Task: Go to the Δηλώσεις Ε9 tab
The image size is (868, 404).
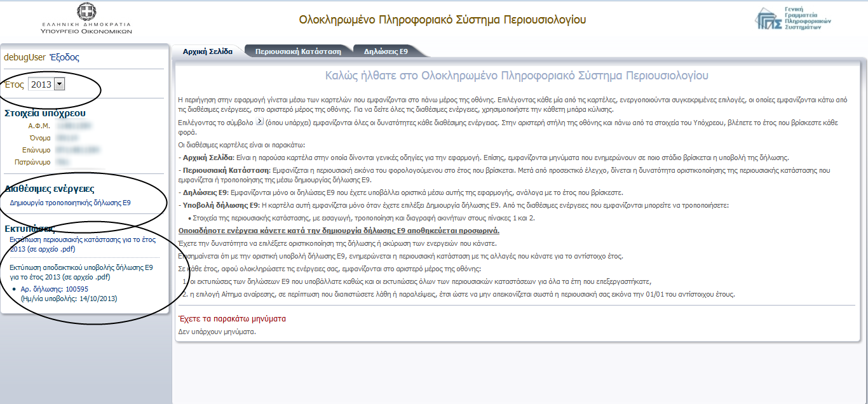Action: pos(385,51)
